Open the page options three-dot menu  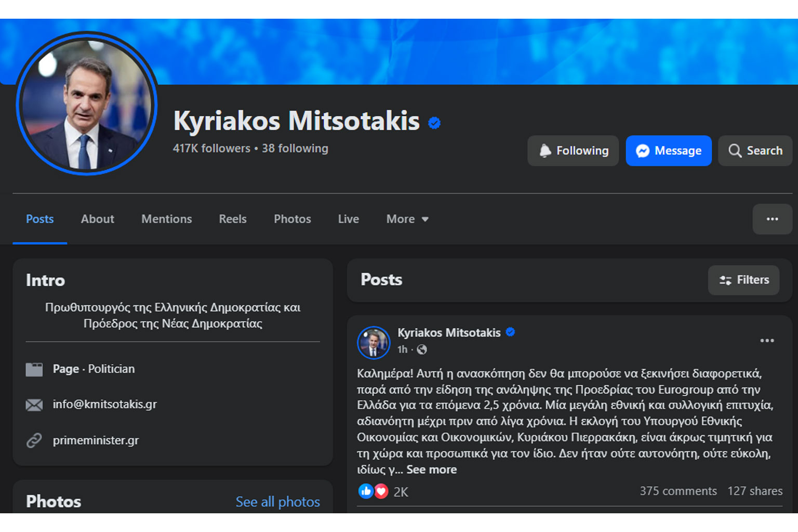(x=773, y=219)
